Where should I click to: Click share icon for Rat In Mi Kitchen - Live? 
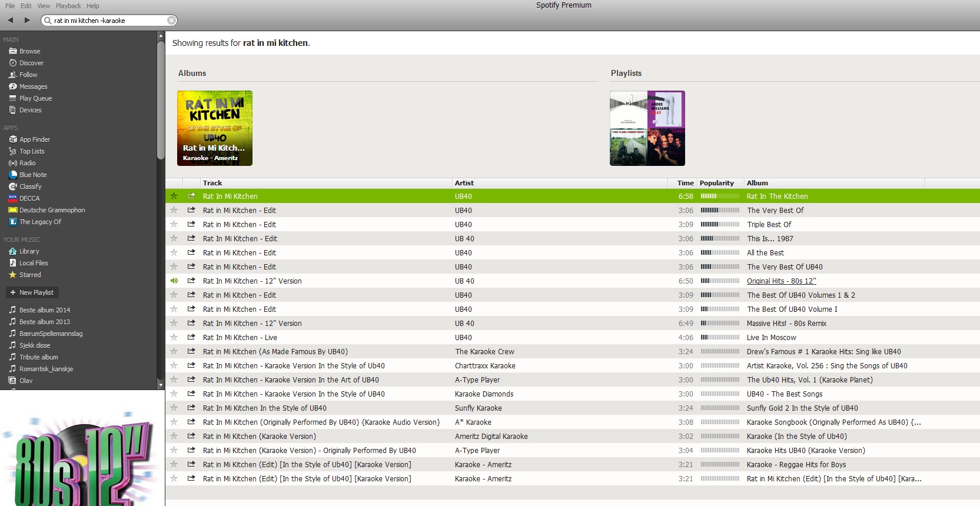(191, 337)
